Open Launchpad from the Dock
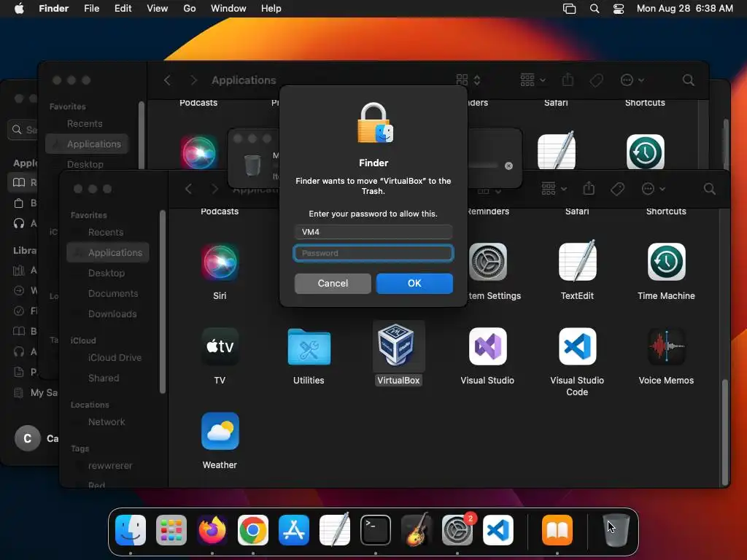The width and height of the screenshot is (747, 560). [x=171, y=530]
